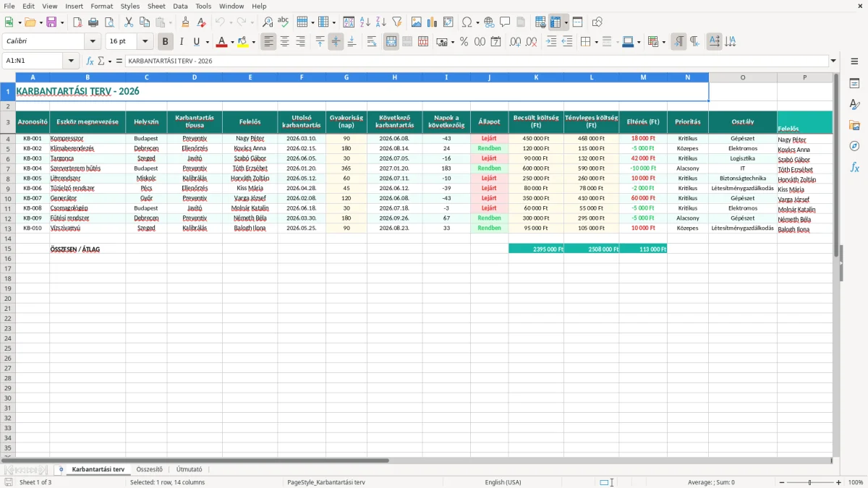The image size is (868, 488).
Task: Toggle Italic formatting
Action: point(181,42)
